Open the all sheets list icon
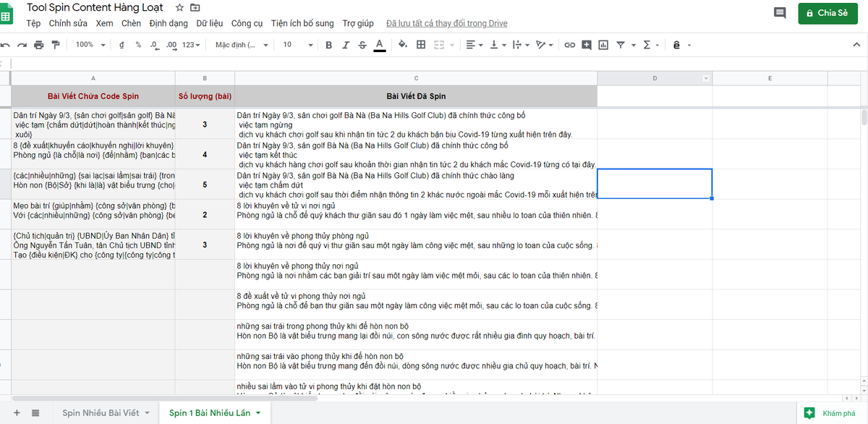 point(35,412)
